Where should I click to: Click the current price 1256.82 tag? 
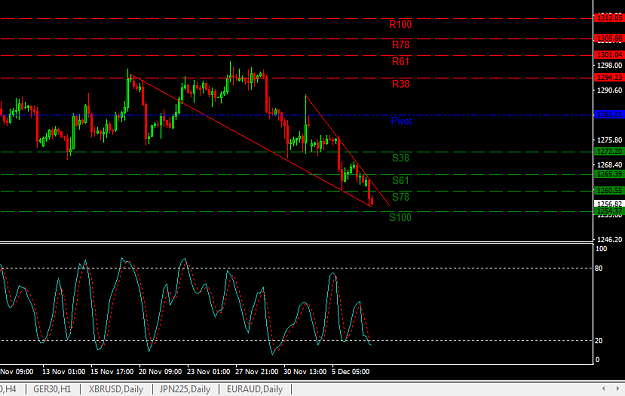click(x=609, y=204)
